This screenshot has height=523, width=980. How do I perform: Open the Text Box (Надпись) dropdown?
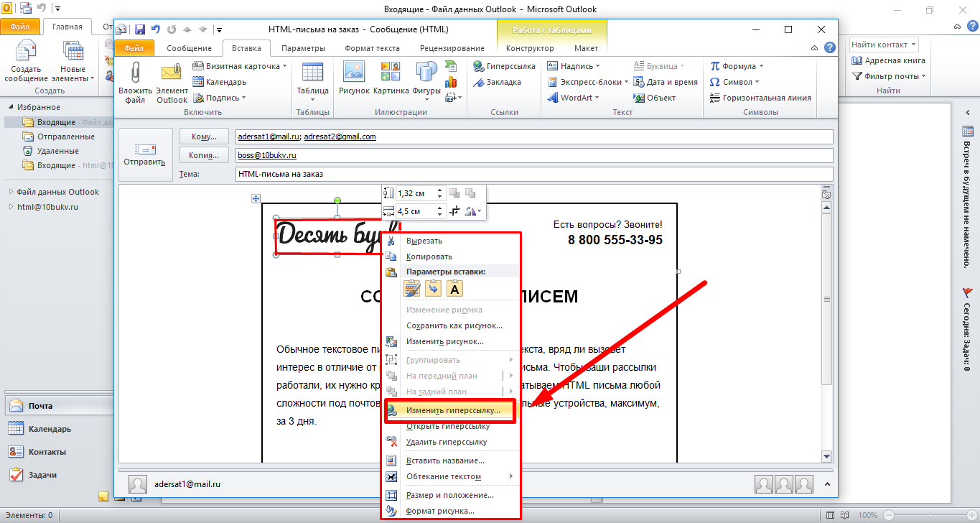click(x=575, y=66)
